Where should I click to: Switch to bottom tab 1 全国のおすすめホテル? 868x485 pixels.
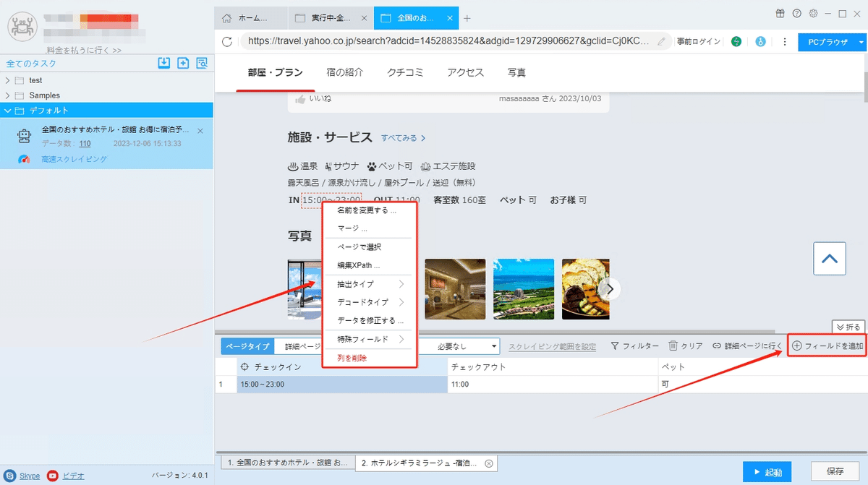(287, 463)
